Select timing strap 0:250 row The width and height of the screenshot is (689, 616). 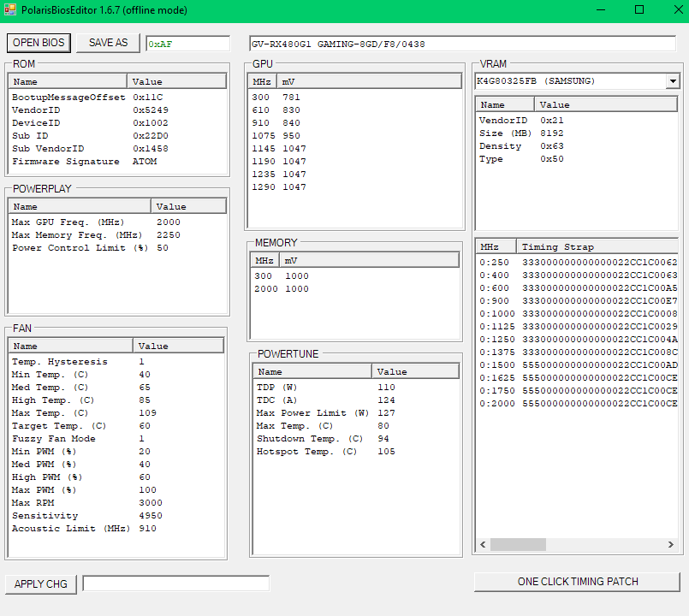[x=578, y=263]
